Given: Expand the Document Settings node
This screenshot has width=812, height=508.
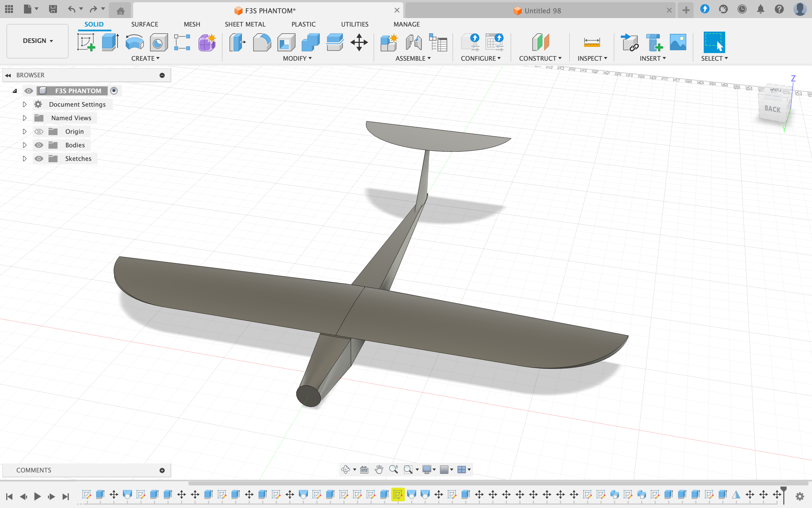Looking at the screenshot, I should (x=25, y=104).
